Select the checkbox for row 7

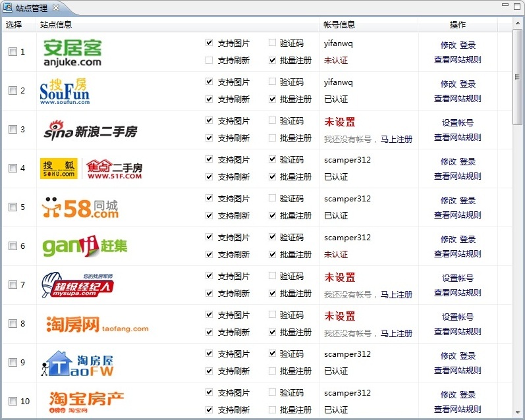(13, 284)
